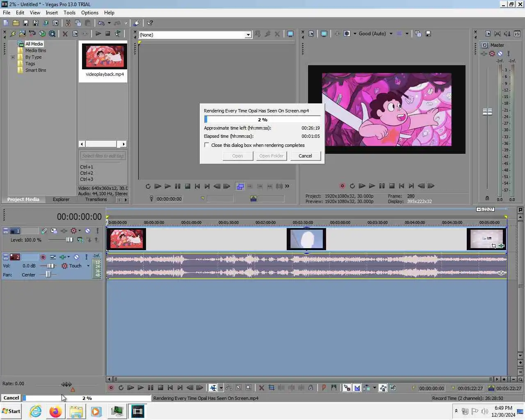Click Get Media from Web globe icon
Screen dimensions: 525x420
42,34
